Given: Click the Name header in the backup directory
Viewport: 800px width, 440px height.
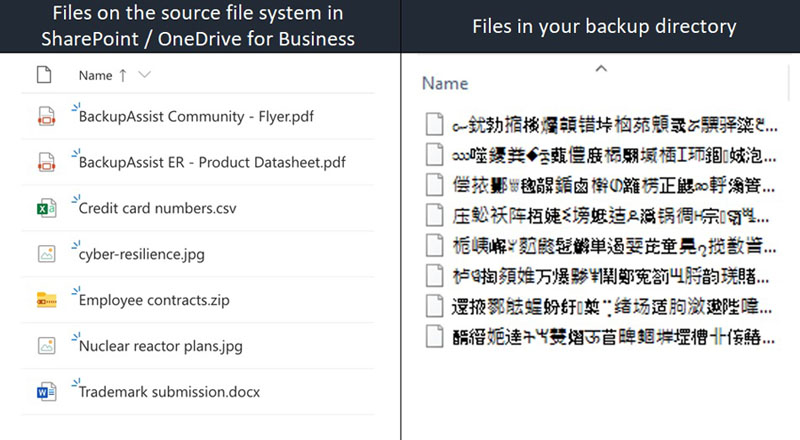Looking at the screenshot, I should click(x=445, y=84).
